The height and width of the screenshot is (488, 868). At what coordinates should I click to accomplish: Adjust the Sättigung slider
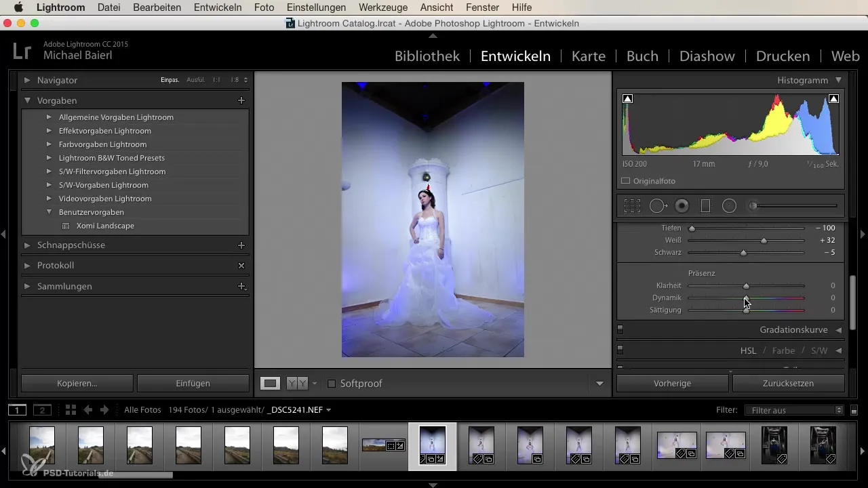pyautogui.click(x=746, y=310)
